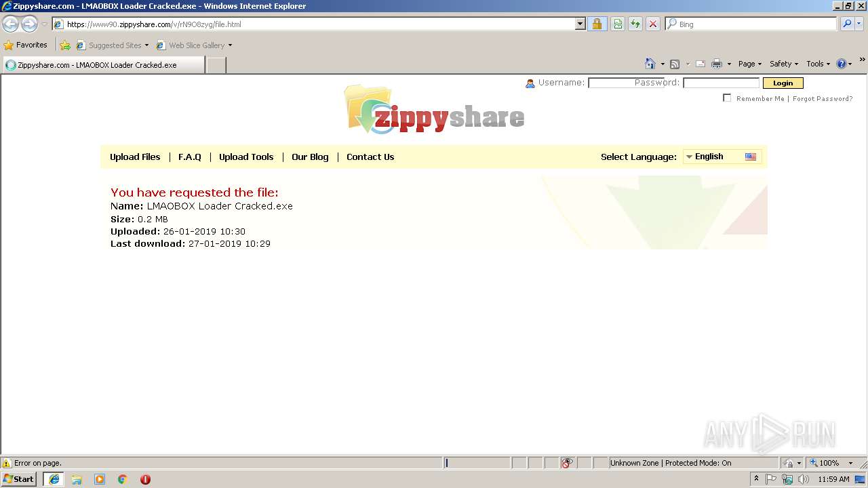The height and width of the screenshot is (488, 868).
Task: Focus the Username input field
Action: [x=625, y=83]
